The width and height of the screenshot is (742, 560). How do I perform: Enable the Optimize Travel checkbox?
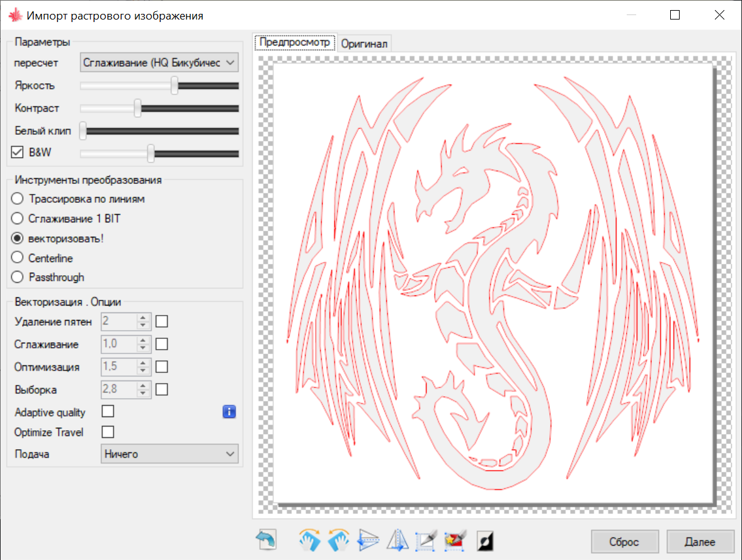[108, 432]
